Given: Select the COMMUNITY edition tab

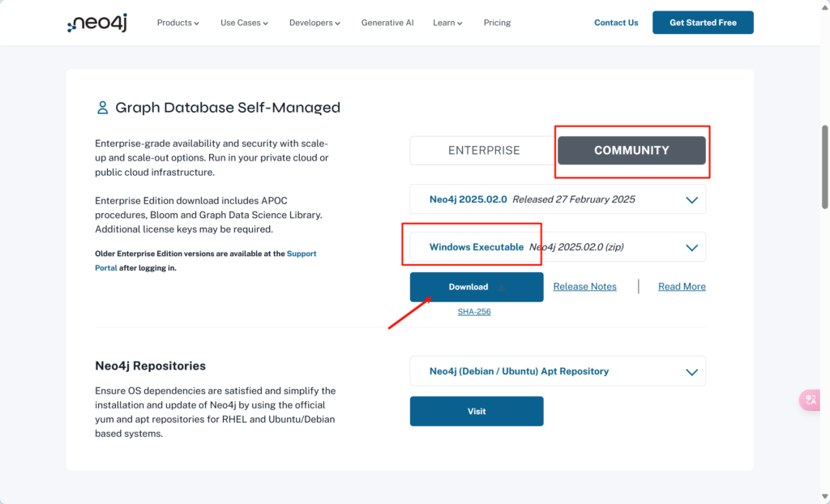Looking at the screenshot, I should pyautogui.click(x=631, y=151).
